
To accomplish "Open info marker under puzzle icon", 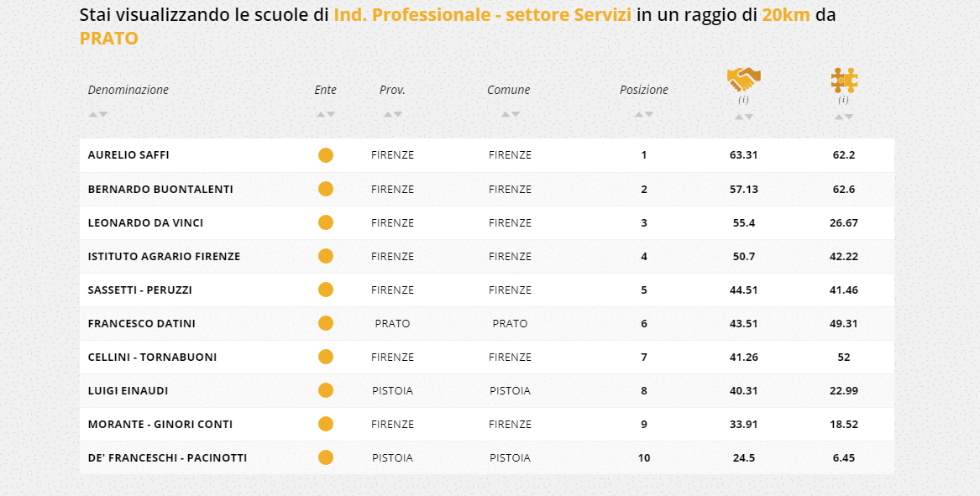I will [x=844, y=100].
